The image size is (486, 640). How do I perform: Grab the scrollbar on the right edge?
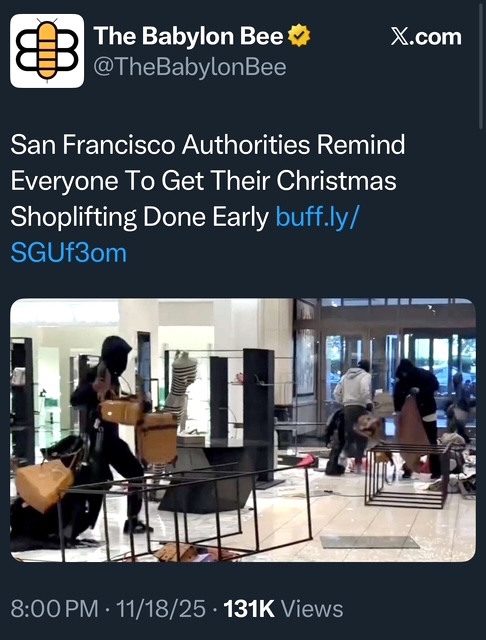pyautogui.click(x=481, y=65)
